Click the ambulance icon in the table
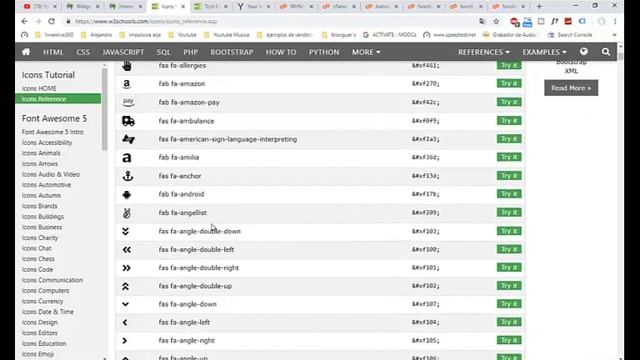This screenshot has height=360, width=640. [x=128, y=121]
